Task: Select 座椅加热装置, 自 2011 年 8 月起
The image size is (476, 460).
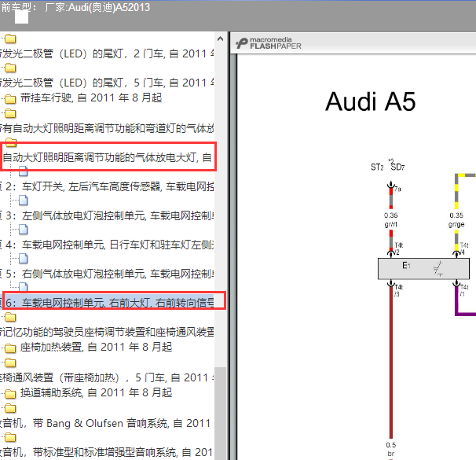Action: pos(97,347)
